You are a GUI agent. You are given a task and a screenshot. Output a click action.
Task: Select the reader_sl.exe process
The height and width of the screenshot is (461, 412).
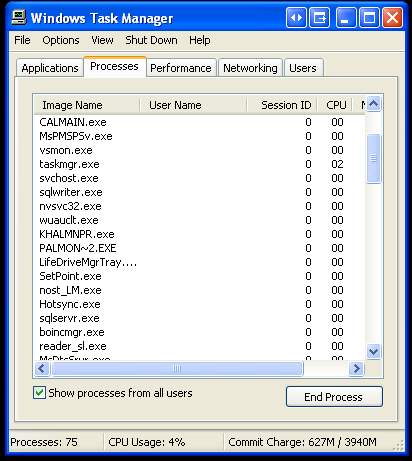pyautogui.click(x=199, y=346)
